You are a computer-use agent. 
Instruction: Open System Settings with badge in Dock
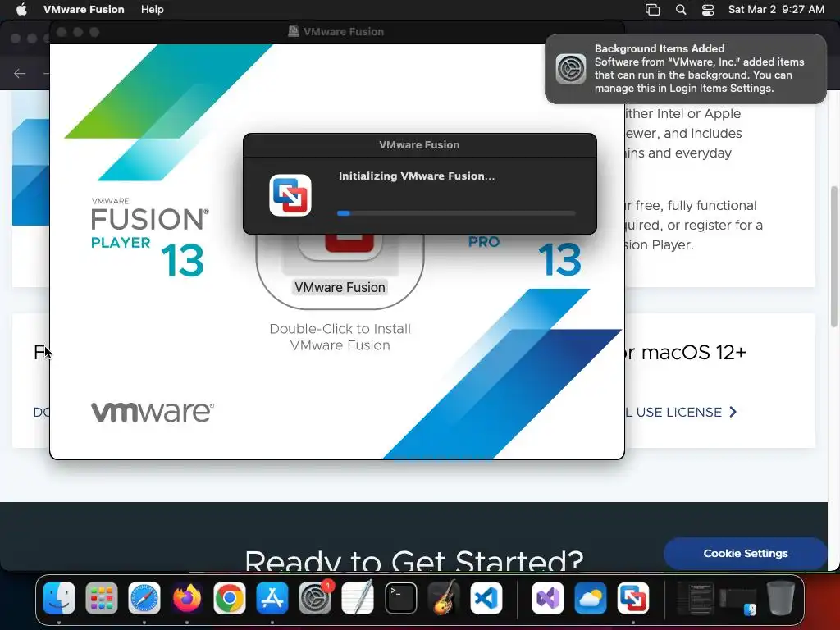coord(315,598)
